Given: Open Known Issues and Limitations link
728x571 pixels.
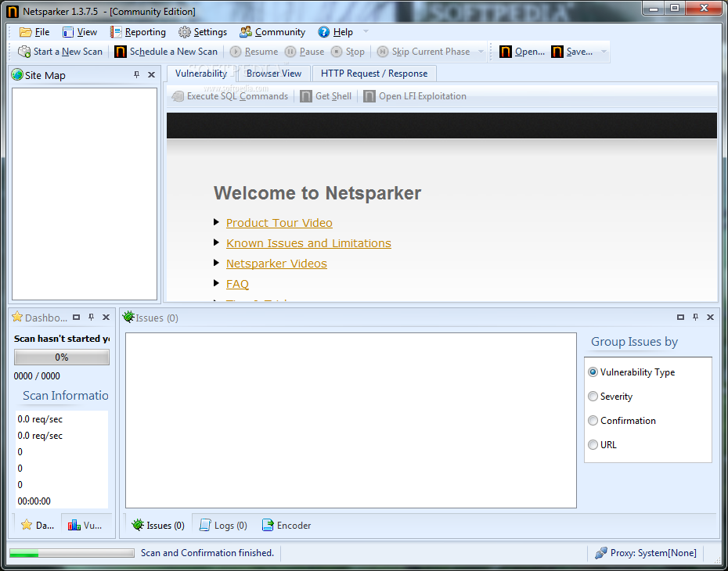Looking at the screenshot, I should tap(308, 243).
